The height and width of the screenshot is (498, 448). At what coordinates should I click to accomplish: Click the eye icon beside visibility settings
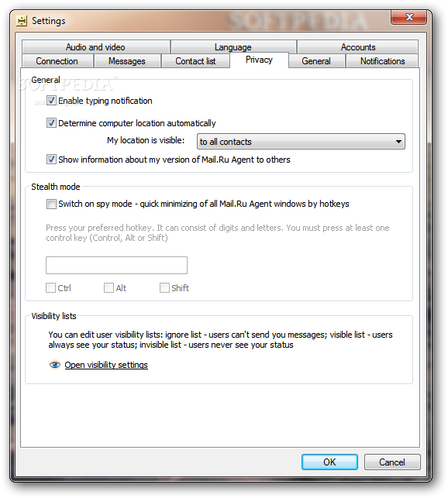point(55,365)
